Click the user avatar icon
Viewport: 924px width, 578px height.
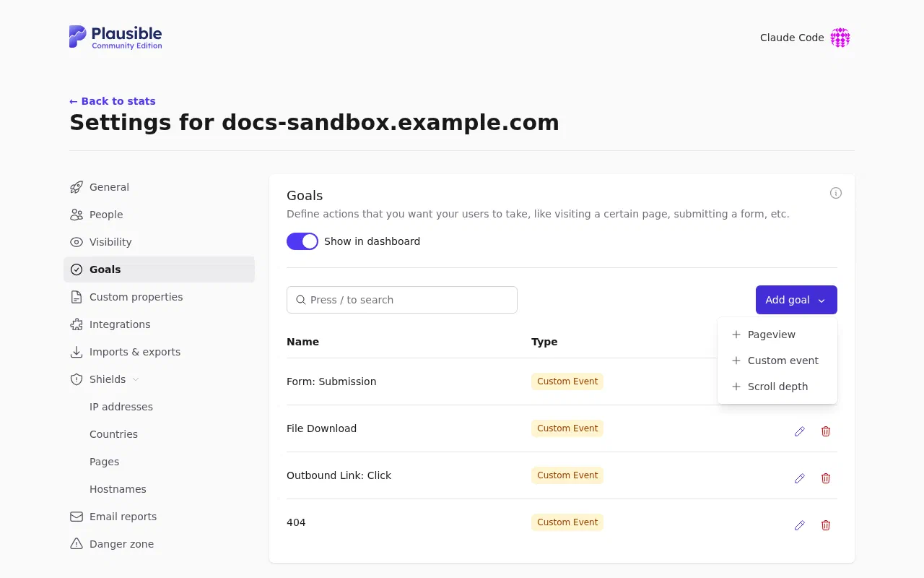point(840,38)
